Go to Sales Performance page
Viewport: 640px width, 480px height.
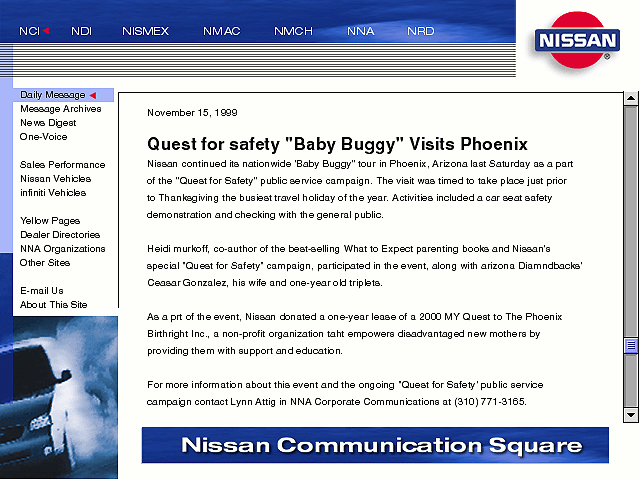coord(62,164)
